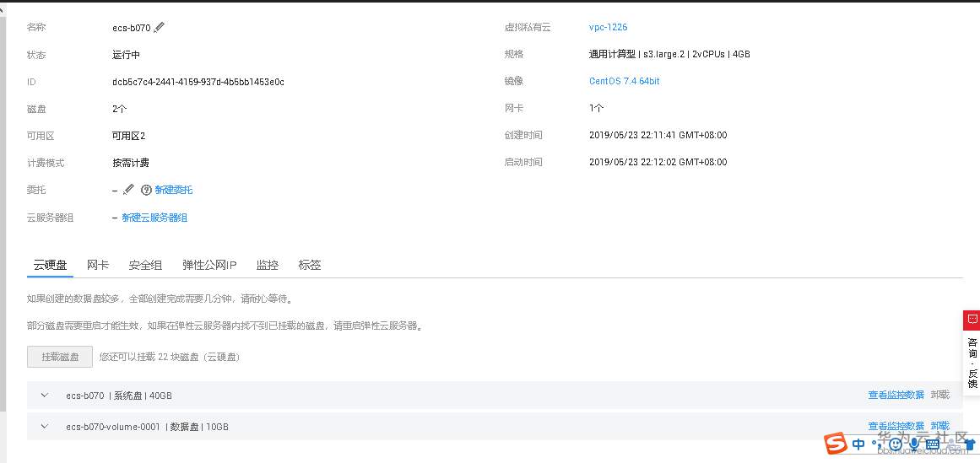Click the microphone voice input icon
The height and width of the screenshot is (463, 980).
(914, 444)
